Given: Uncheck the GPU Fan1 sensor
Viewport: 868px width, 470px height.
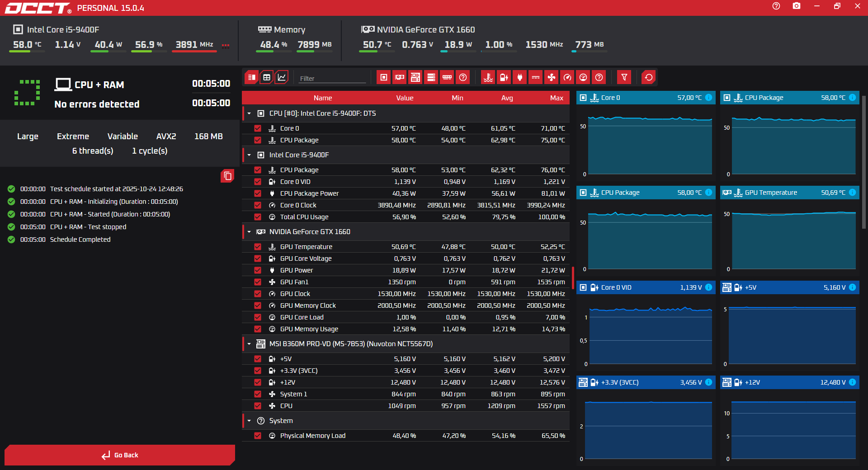Looking at the screenshot, I should (x=258, y=282).
